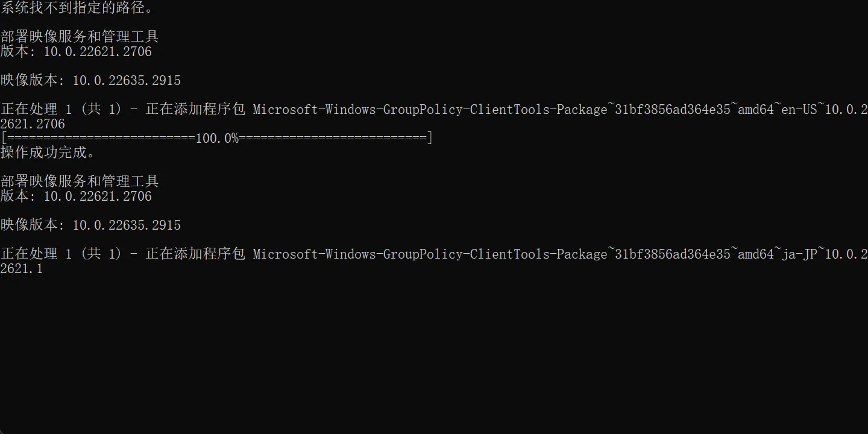Viewport: 868px width, 434px height.
Task: Click the ja-JP locale text in package name
Action: point(799,254)
